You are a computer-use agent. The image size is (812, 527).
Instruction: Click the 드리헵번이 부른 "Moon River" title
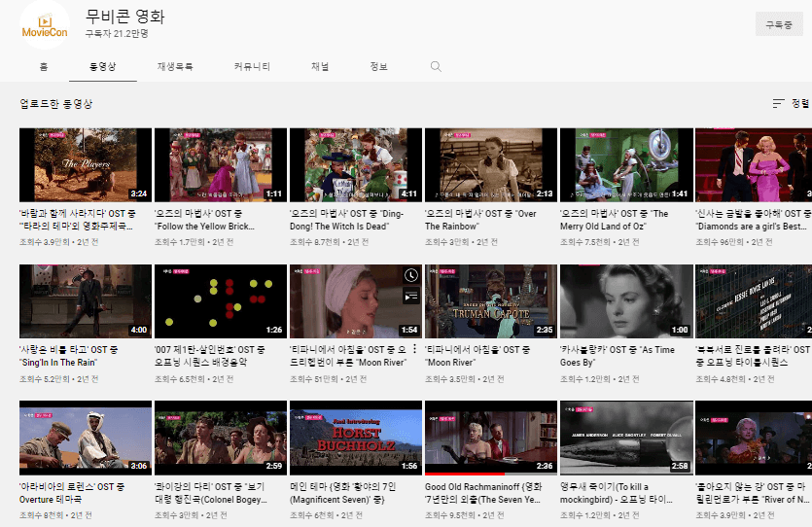point(348,356)
